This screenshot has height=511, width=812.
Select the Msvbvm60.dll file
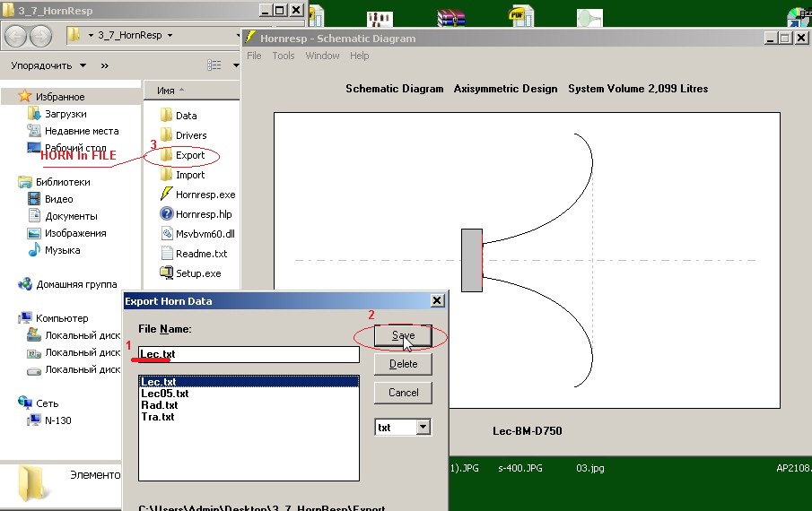click(x=197, y=234)
